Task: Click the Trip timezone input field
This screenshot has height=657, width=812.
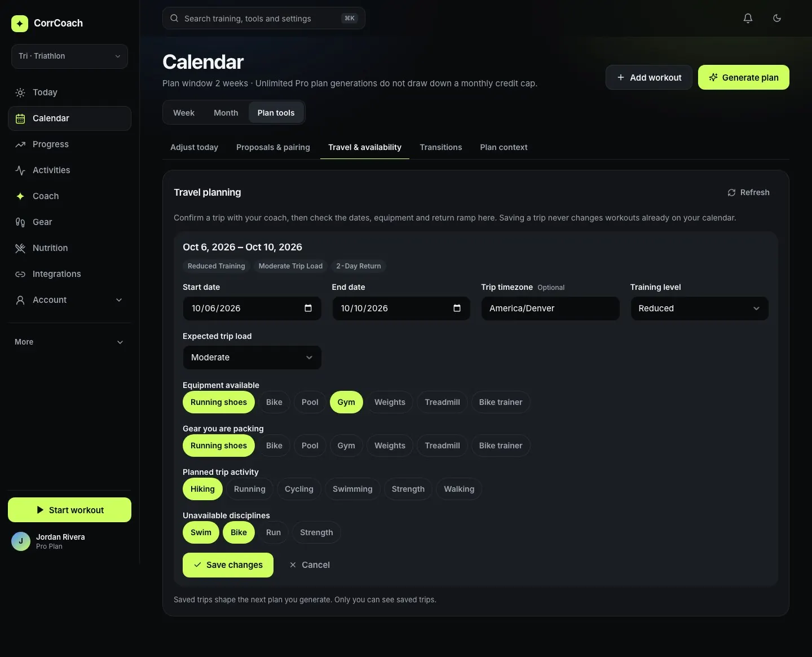Action: 550,308
